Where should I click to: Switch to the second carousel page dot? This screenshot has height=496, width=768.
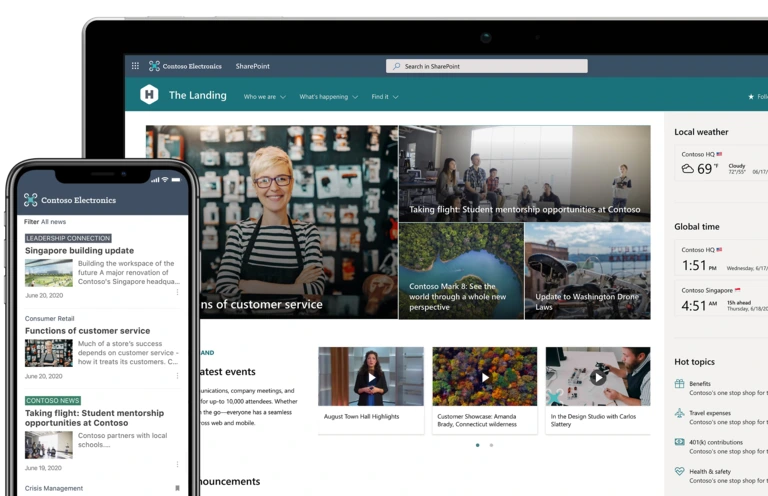click(491, 445)
